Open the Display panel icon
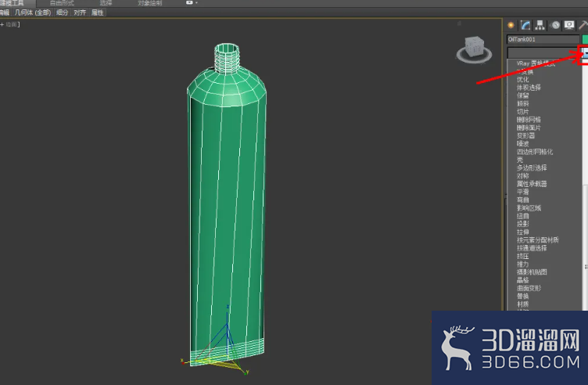Screen dimensions: 588x385 click(569, 25)
